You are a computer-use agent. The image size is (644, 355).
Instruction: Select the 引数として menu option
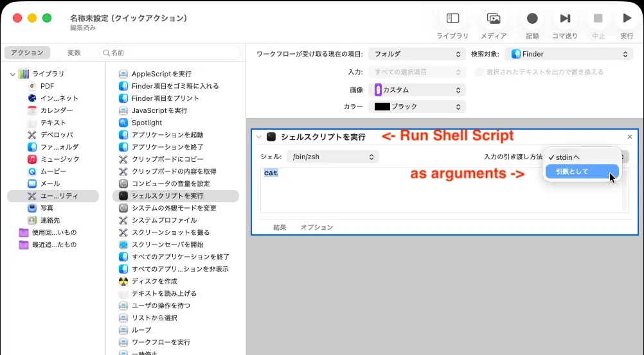click(x=582, y=171)
